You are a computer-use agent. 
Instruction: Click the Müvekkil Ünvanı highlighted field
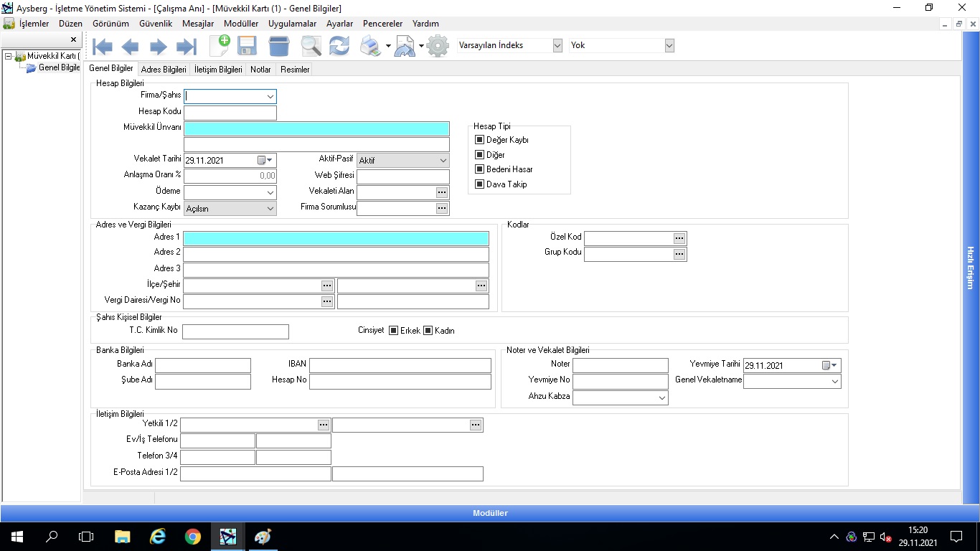point(316,128)
